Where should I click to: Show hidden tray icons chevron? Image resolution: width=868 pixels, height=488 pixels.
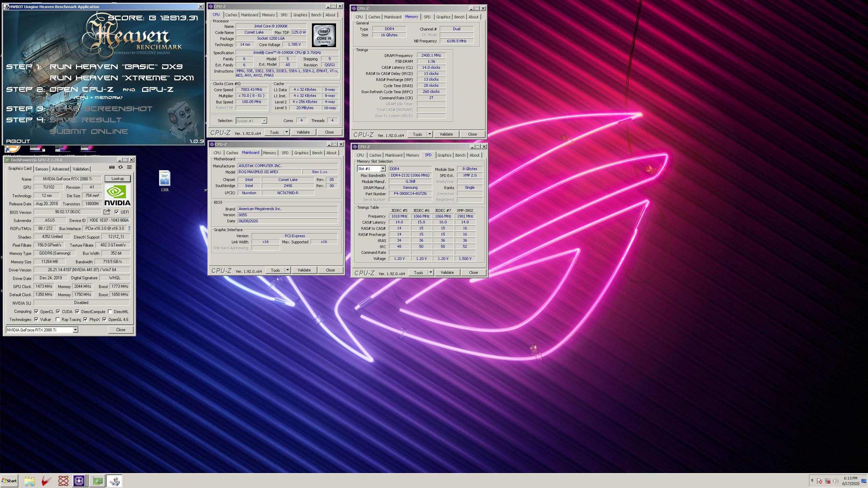[x=812, y=481]
